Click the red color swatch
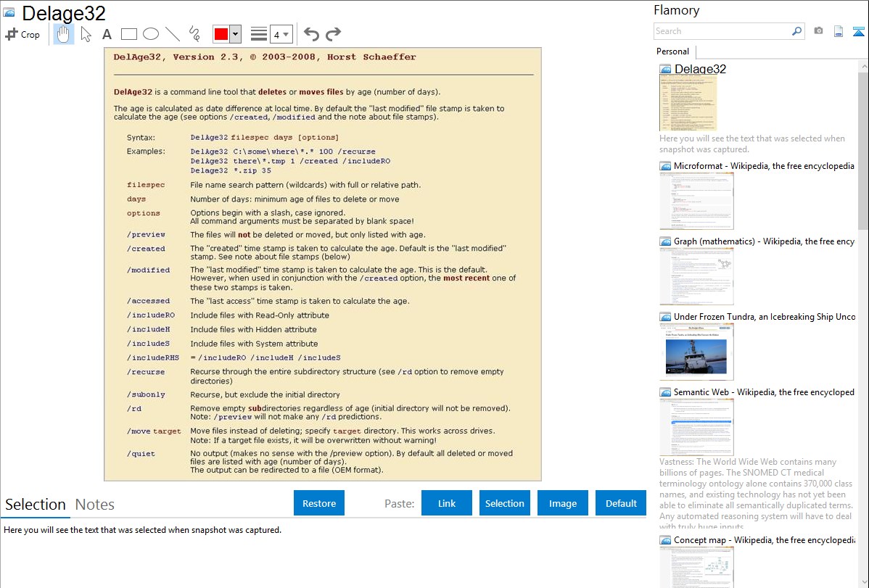 coord(221,34)
